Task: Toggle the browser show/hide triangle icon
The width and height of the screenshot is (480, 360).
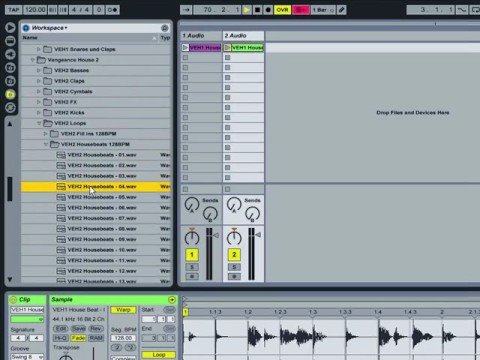Action: point(10,27)
